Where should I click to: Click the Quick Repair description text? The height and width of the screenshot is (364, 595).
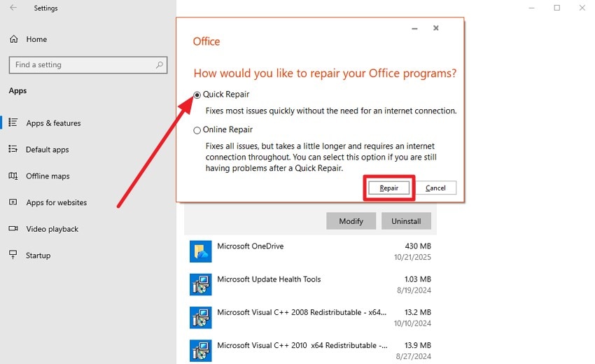[331, 111]
